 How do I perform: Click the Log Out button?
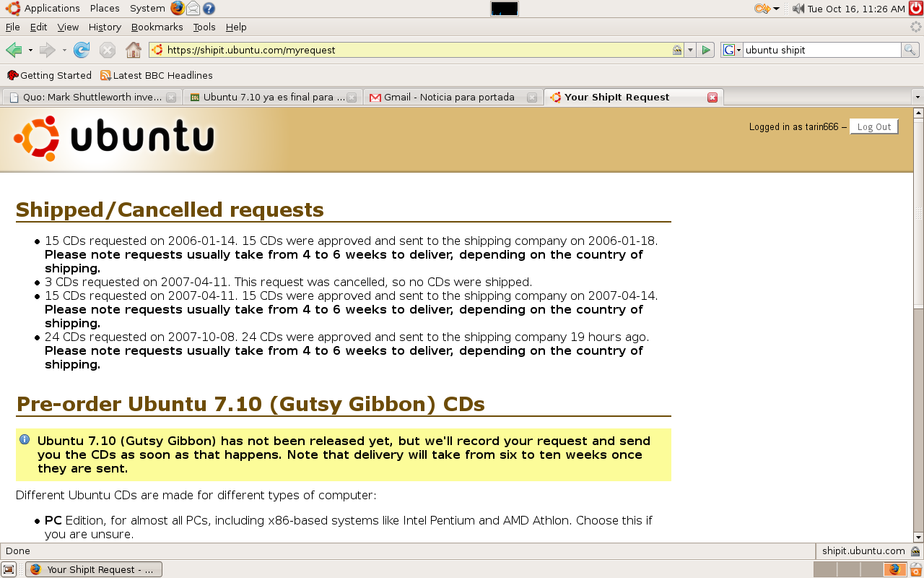(874, 126)
